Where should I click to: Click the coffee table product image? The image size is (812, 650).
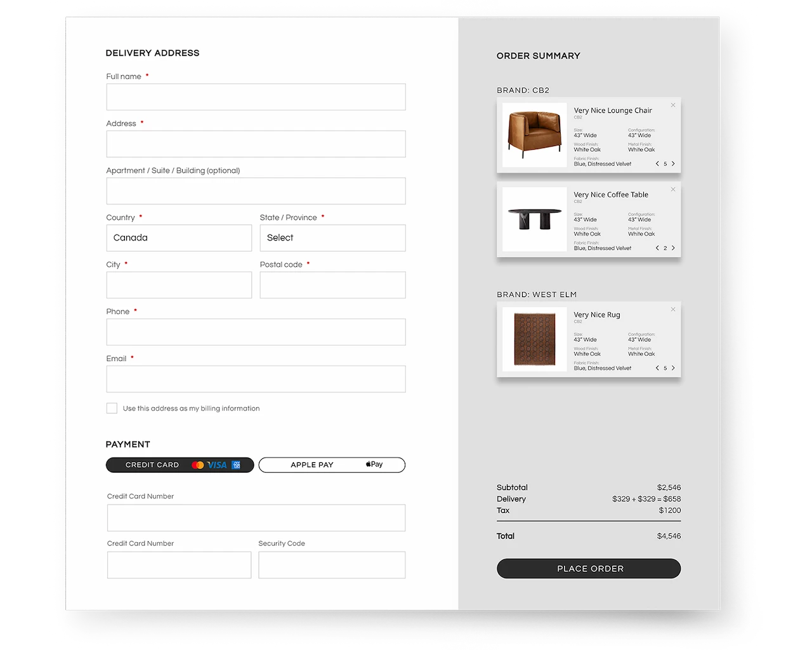pos(534,219)
